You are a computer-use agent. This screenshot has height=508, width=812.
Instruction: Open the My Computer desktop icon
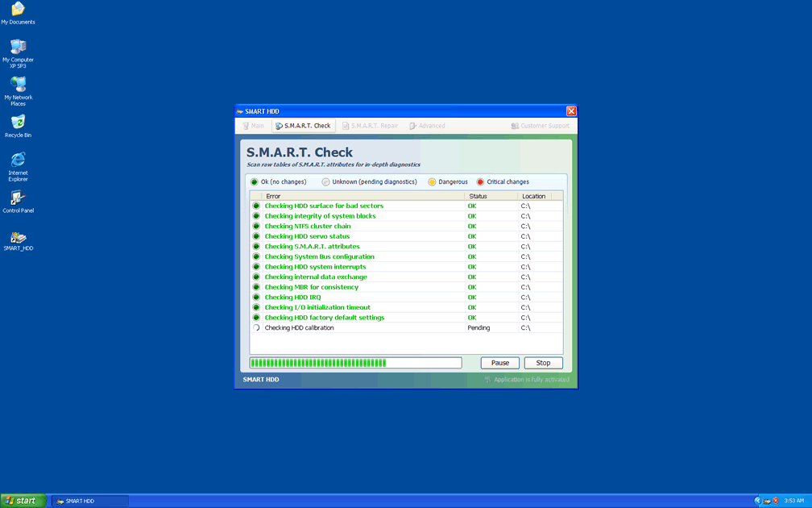click(18, 48)
